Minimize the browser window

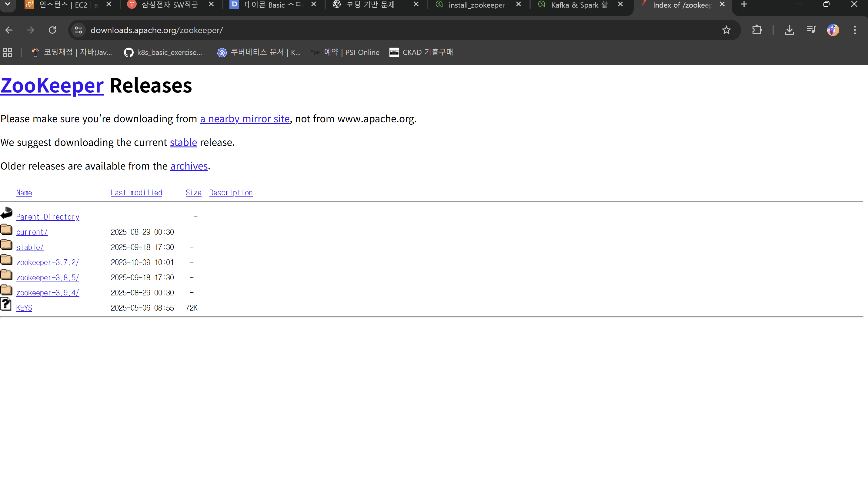coord(799,4)
